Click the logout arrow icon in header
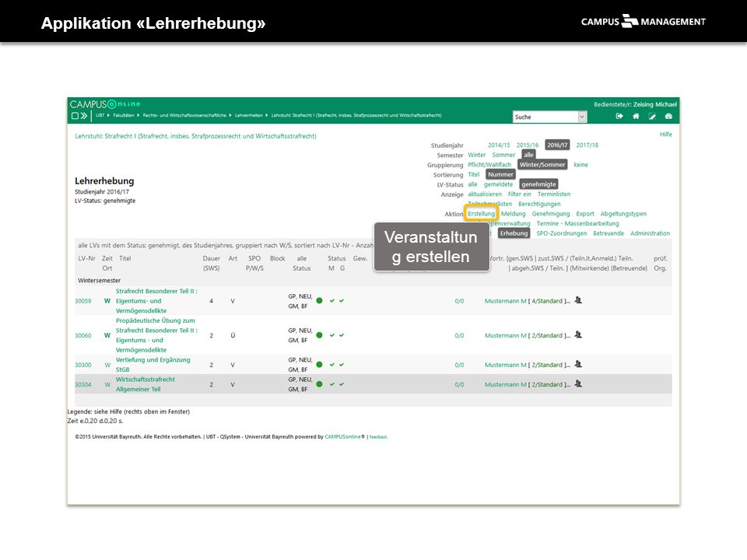 coord(619,116)
